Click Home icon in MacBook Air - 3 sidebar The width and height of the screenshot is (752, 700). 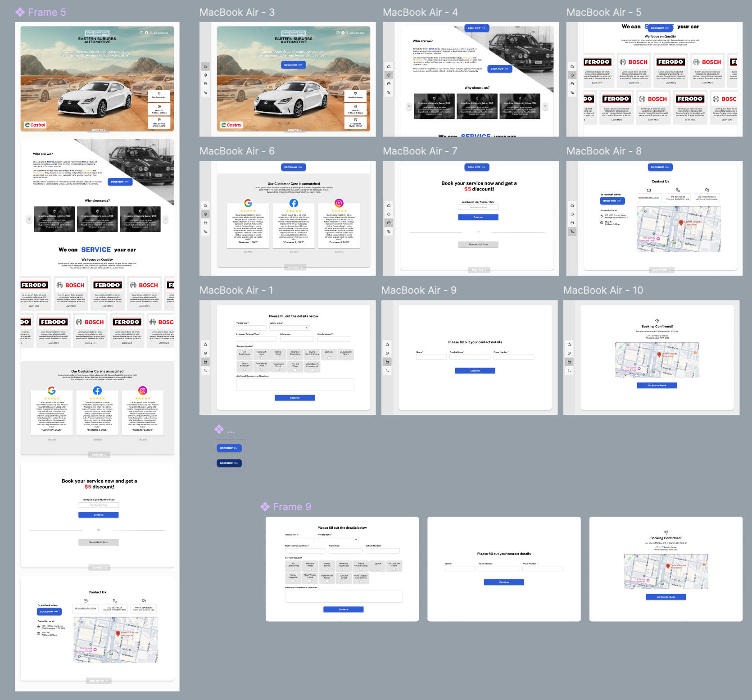(205, 67)
